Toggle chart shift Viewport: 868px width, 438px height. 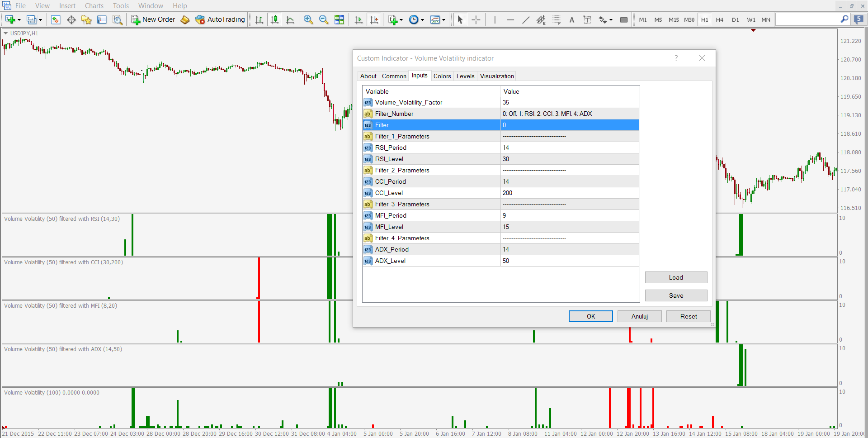pyautogui.click(x=374, y=19)
